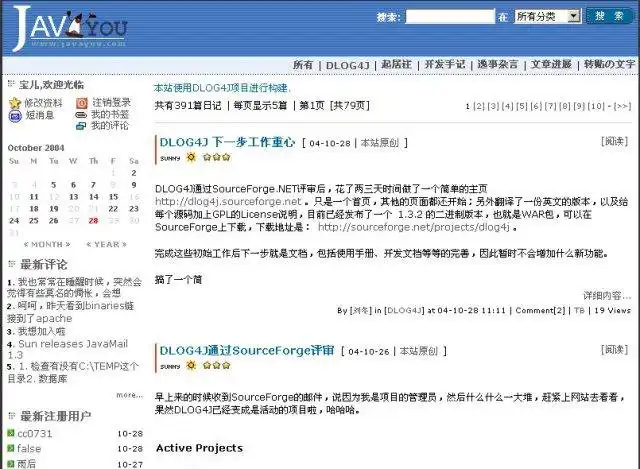This screenshot has height=469, width=640.
Task: Click the 详细内容... read more link
Action: [607, 296]
